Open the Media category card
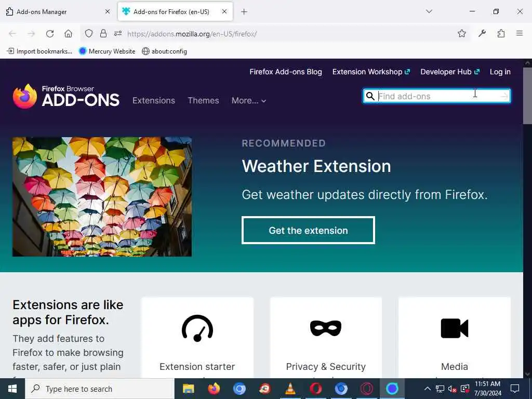The width and height of the screenshot is (532, 399). [x=454, y=338]
